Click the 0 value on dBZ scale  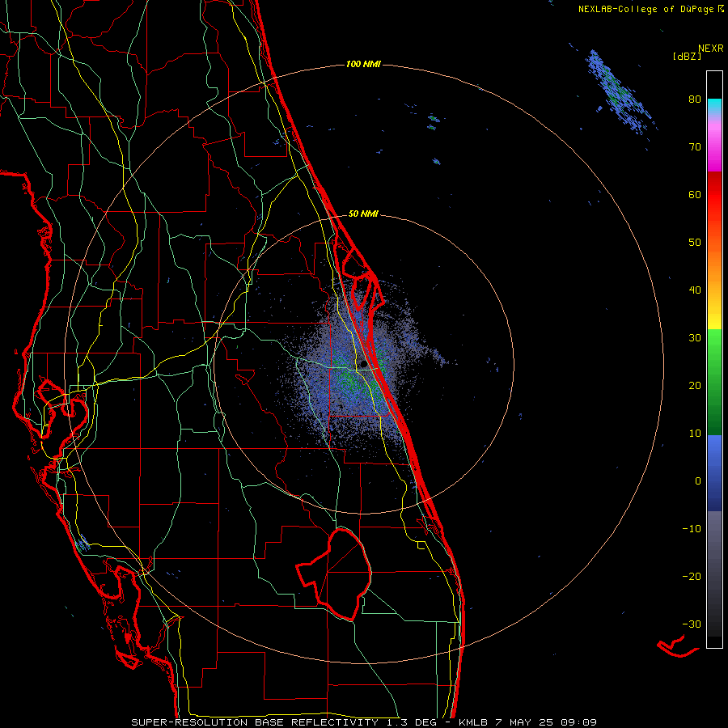(698, 481)
